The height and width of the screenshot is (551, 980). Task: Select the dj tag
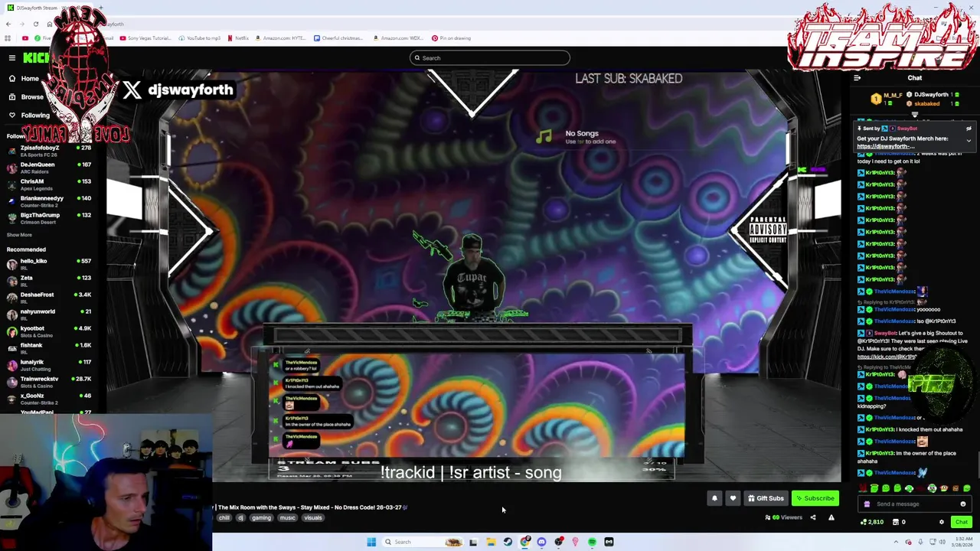click(240, 518)
